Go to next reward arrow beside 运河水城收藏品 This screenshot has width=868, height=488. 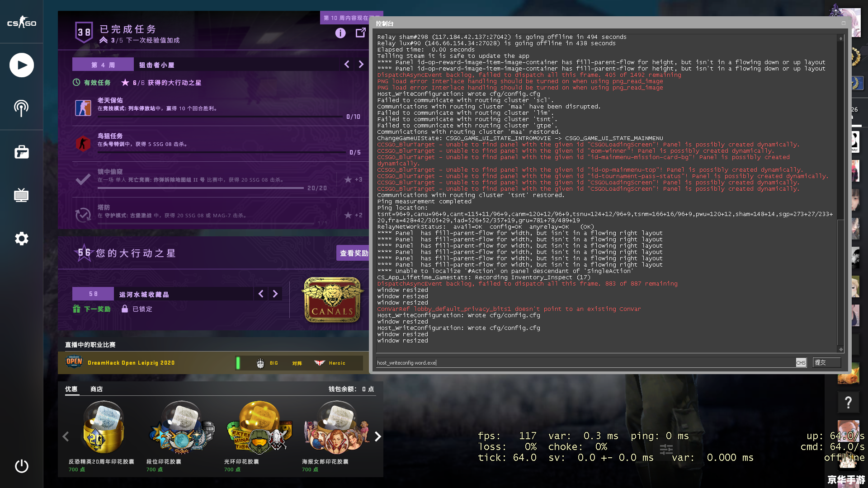[x=275, y=294]
